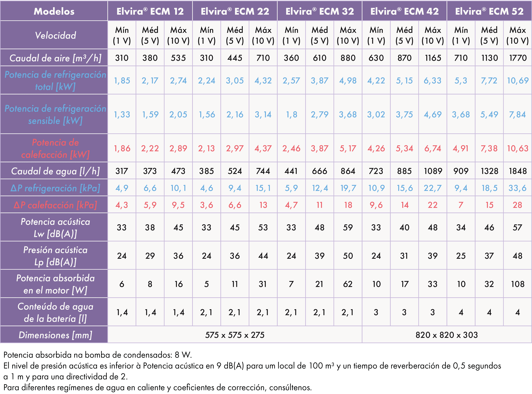Image resolution: width=532 pixels, height=394 pixels.
Task: Click Potencia de refrigeración sensible label
Action: tap(55, 115)
